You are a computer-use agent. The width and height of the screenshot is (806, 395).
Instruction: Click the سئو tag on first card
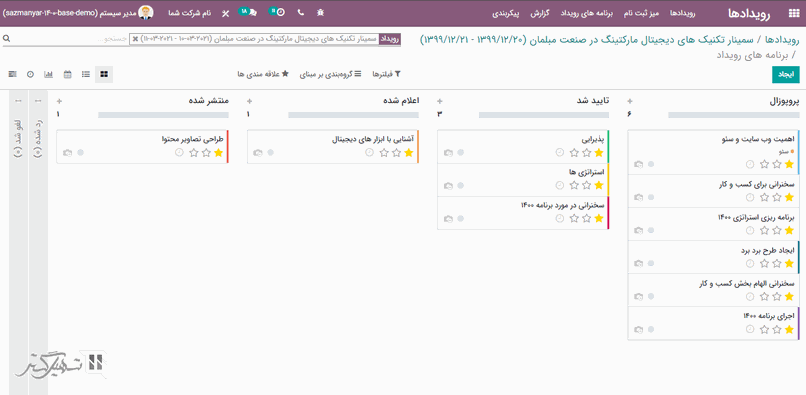pos(786,152)
